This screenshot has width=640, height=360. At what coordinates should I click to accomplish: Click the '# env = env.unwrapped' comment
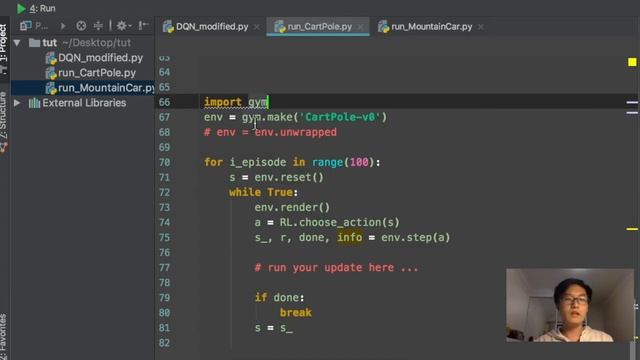coord(270,132)
